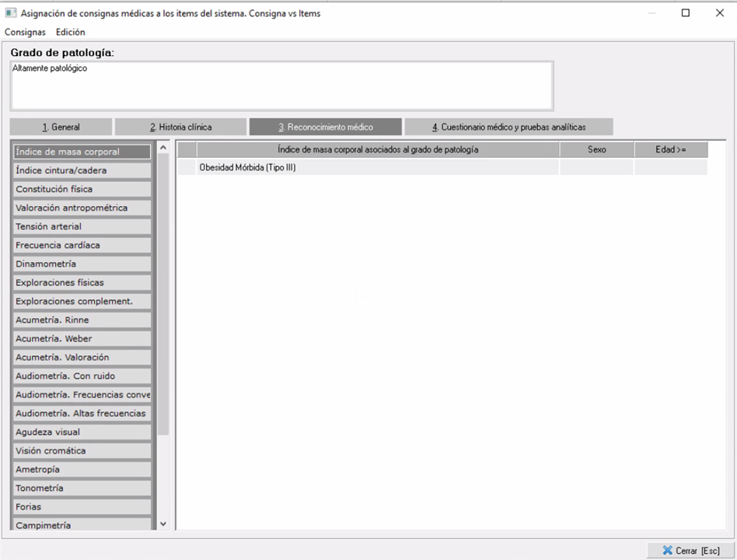The image size is (737, 560).
Task: Select Dinamometría from the list
Action: pyautogui.click(x=82, y=264)
